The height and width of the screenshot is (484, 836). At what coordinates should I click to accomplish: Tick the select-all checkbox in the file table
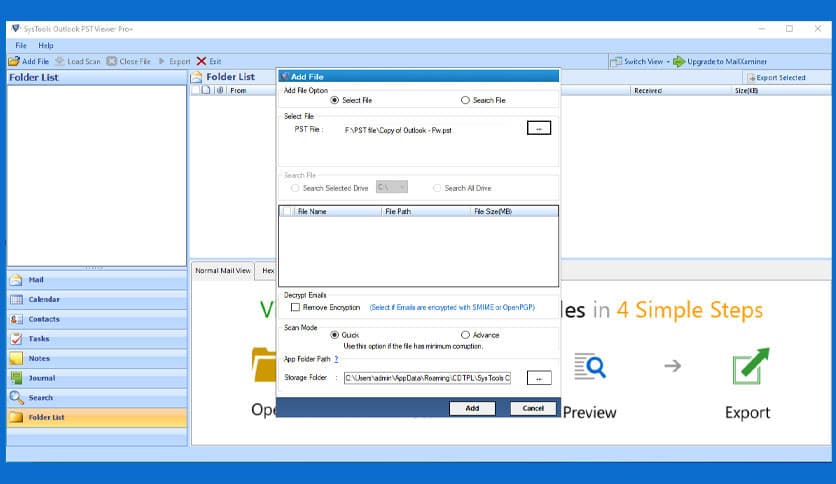[286, 212]
